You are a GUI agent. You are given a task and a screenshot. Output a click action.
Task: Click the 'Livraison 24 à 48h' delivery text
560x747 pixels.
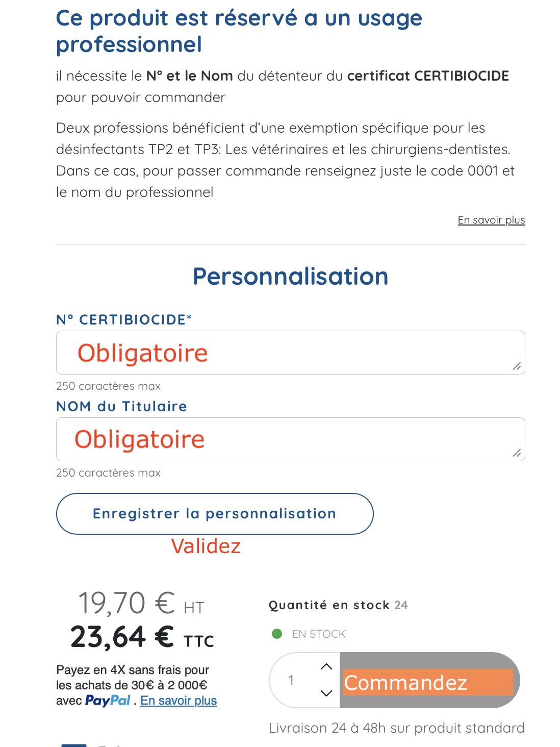tap(397, 728)
